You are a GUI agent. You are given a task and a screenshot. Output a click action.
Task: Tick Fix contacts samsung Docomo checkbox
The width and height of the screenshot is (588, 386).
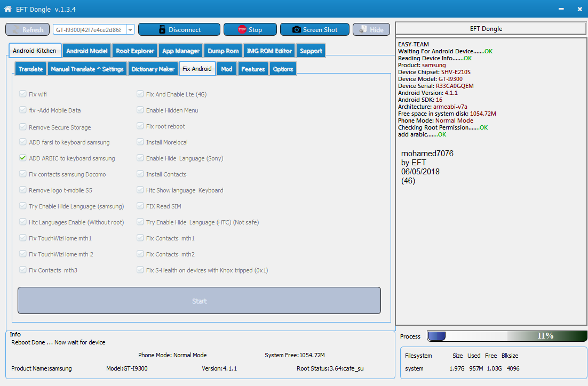[23, 174]
